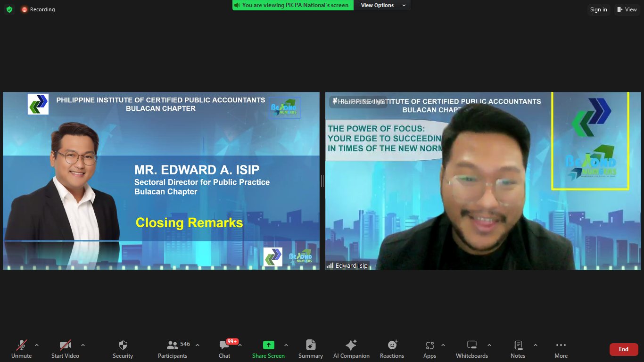
Task: Click the red End meeting button
Action: coord(624,349)
